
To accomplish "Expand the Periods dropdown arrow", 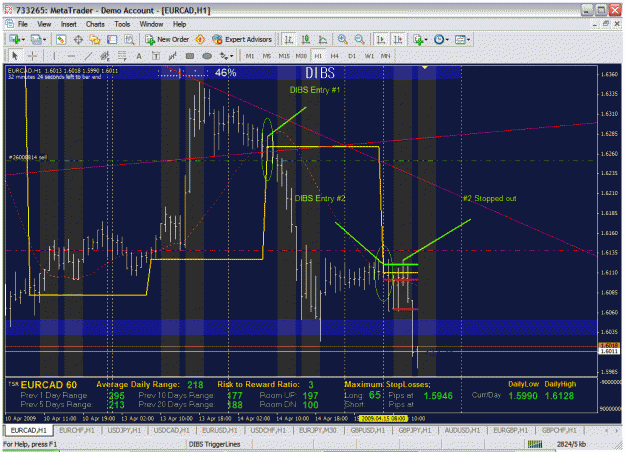I will (x=447, y=39).
